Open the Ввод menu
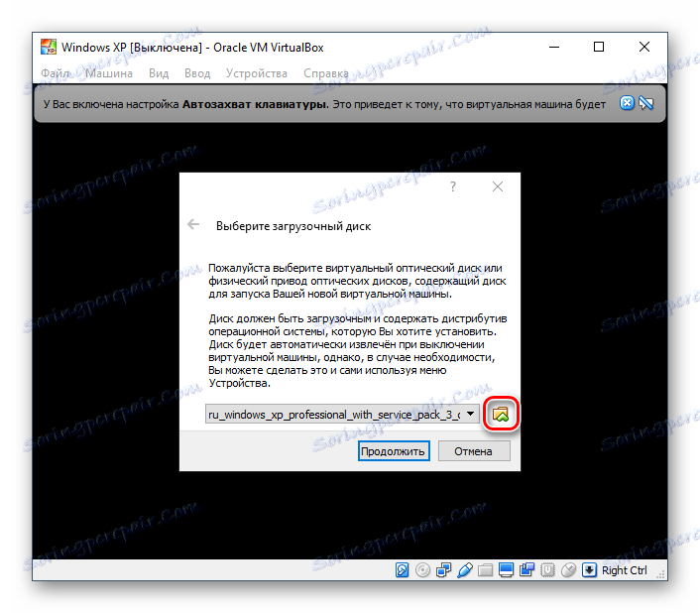Screen dimensions: 700x613 click(x=197, y=73)
